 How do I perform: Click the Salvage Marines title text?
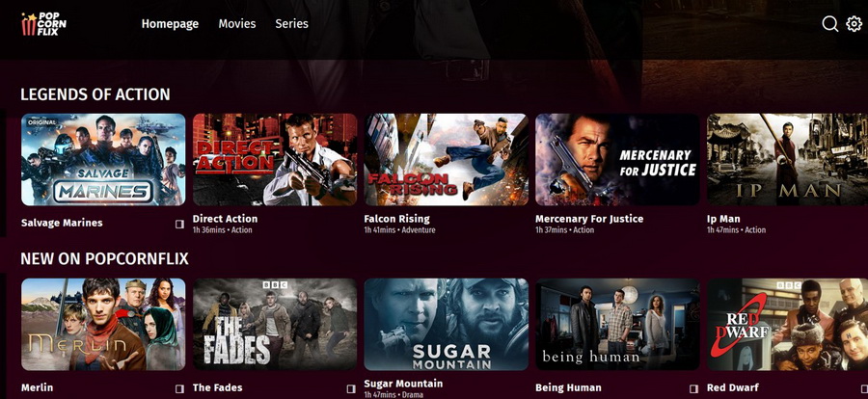point(62,223)
